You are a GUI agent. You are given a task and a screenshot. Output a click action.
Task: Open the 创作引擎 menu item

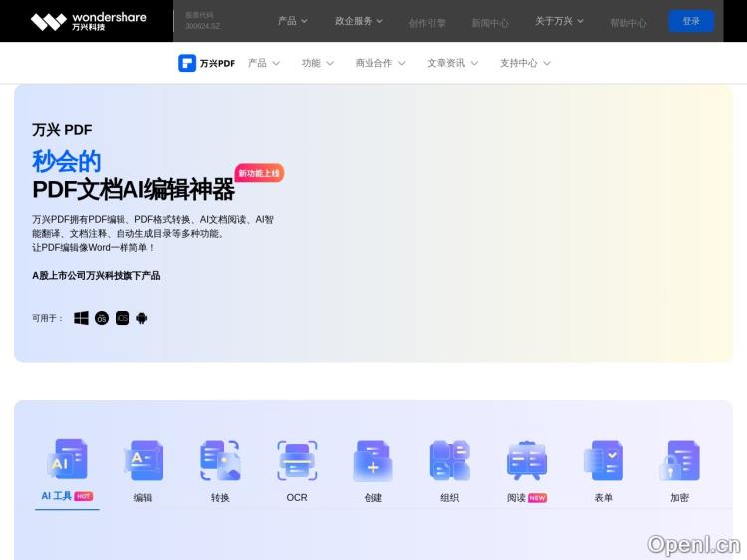point(427,23)
